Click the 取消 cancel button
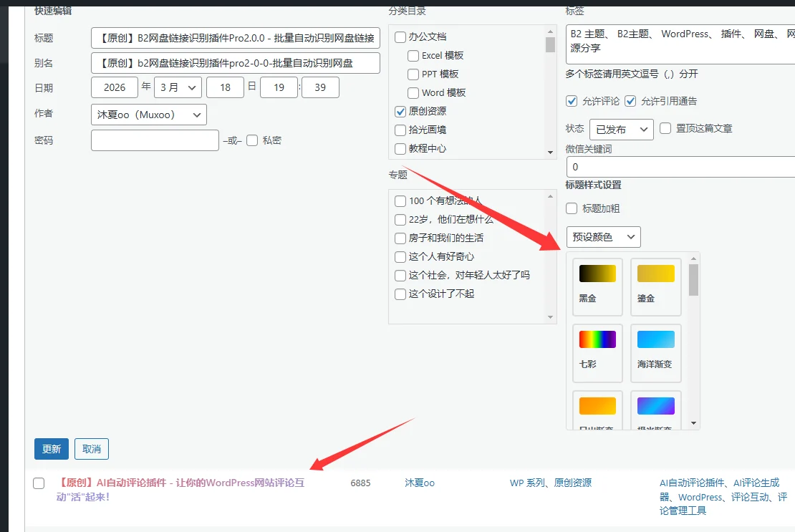 click(x=92, y=449)
